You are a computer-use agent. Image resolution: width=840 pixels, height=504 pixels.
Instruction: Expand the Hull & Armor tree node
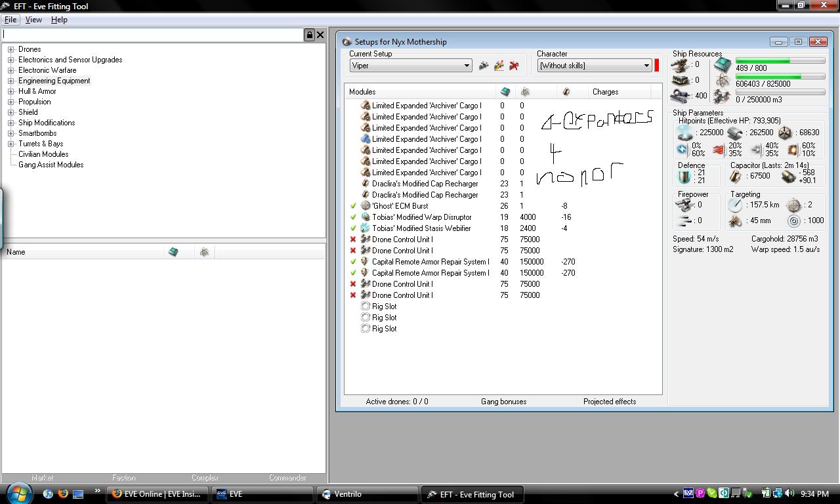click(x=10, y=91)
